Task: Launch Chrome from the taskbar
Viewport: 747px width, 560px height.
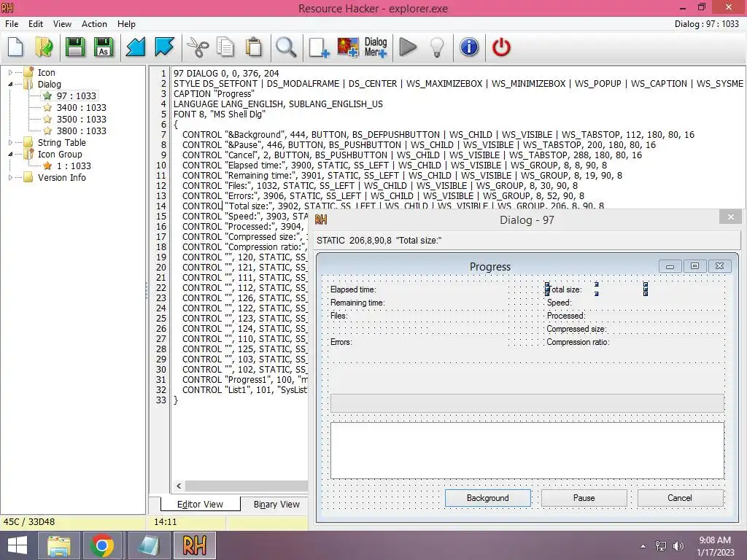Action: click(x=102, y=545)
